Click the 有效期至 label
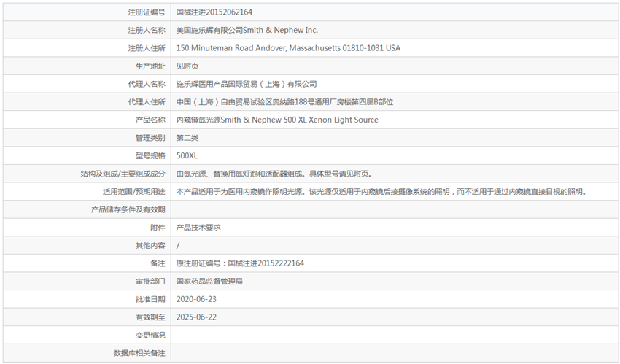Screen dimensions: 620x364 150,317
